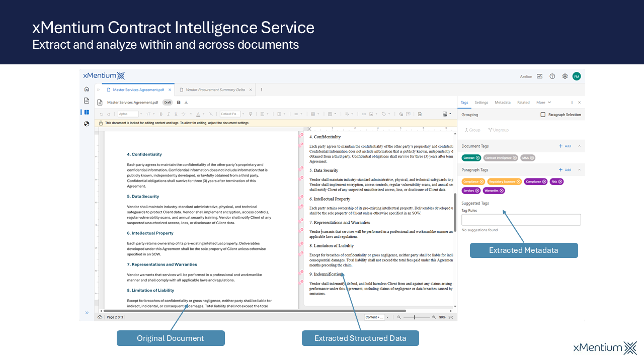
Task: Open the list style dropdown
Action: pos(298,114)
